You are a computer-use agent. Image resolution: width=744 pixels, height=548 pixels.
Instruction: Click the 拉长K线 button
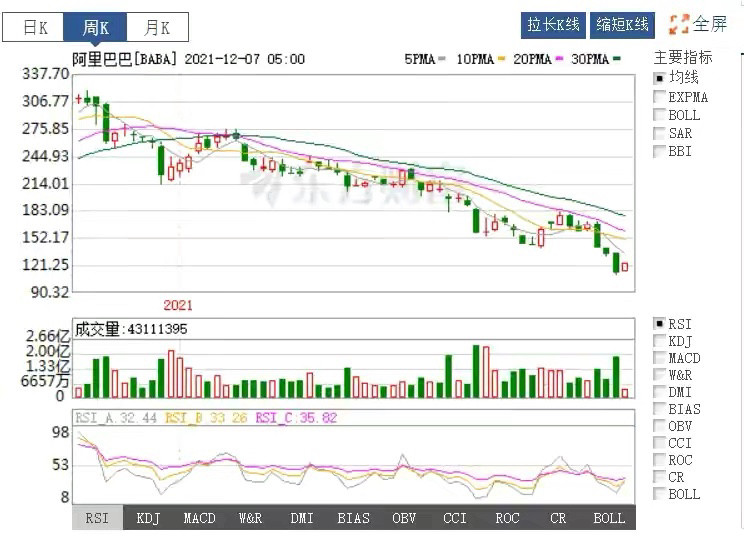(553, 25)
